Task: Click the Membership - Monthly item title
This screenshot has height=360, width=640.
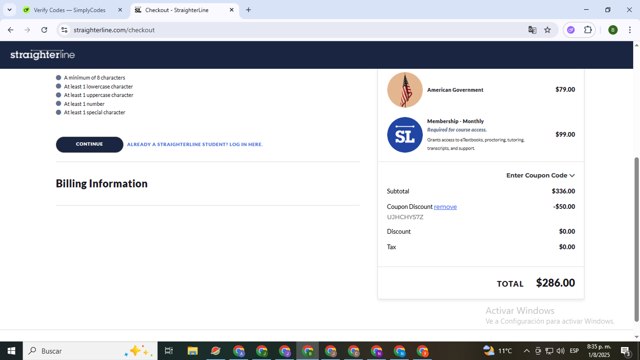Action: click(x=456, y=121)
